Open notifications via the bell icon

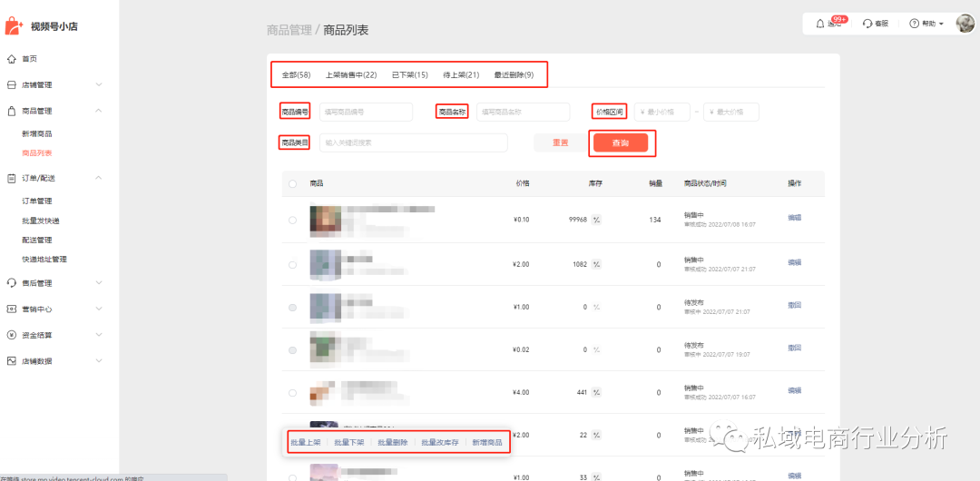point(820,24)
